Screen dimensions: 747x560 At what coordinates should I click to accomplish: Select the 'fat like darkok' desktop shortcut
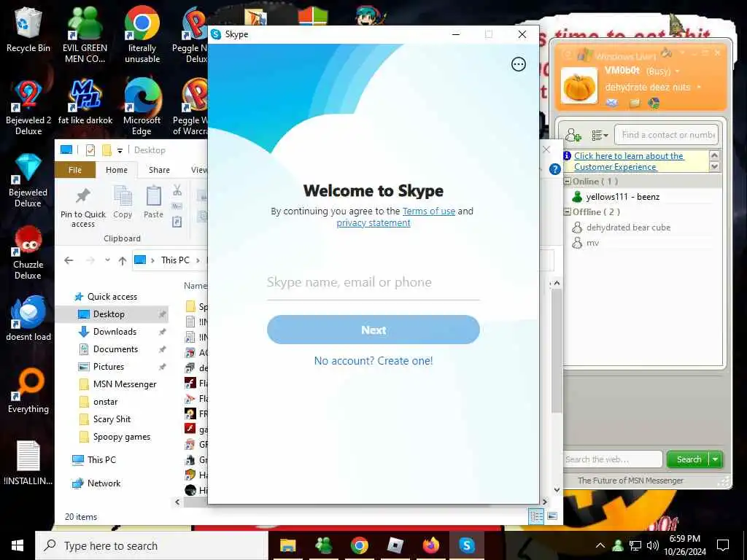tap(85, 102)
